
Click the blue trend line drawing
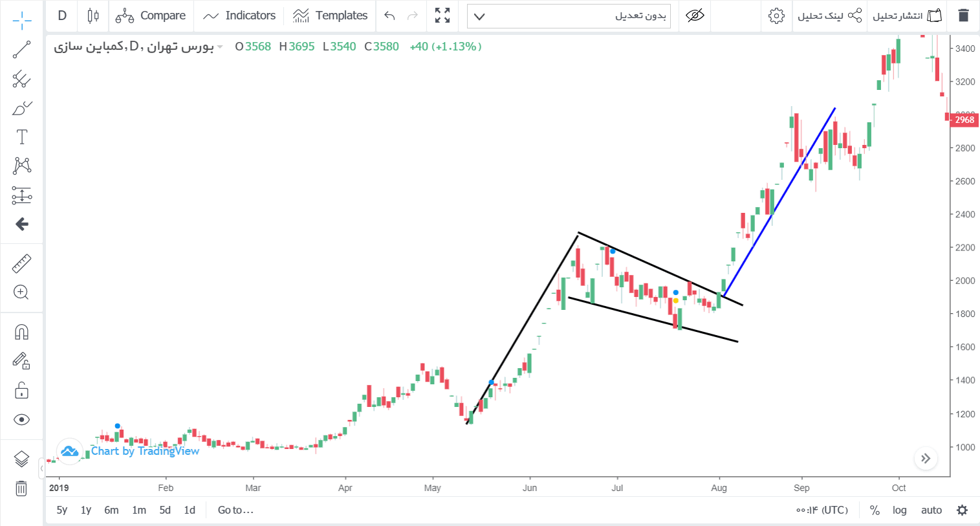click(779, 202)
